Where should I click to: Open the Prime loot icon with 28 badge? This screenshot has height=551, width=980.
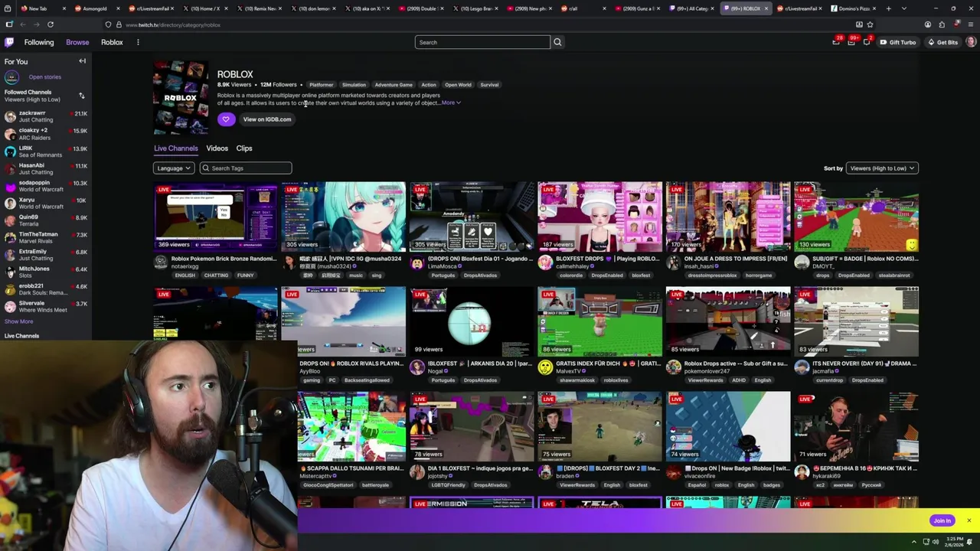tap(836, 42)
